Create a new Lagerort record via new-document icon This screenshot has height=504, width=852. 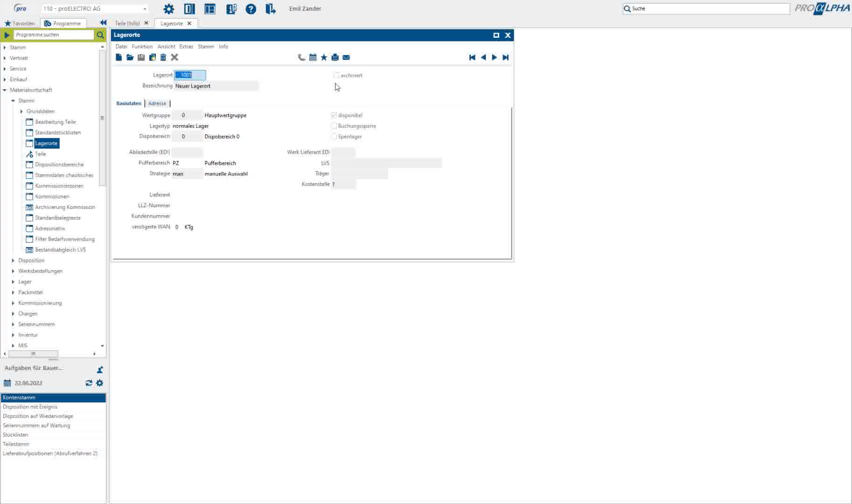point(119,57)
